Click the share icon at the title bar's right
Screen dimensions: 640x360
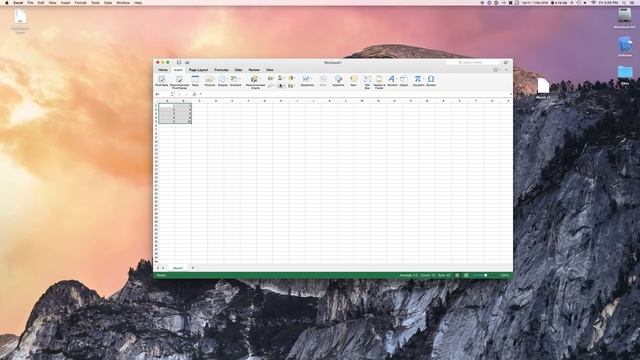pos(506,62)
